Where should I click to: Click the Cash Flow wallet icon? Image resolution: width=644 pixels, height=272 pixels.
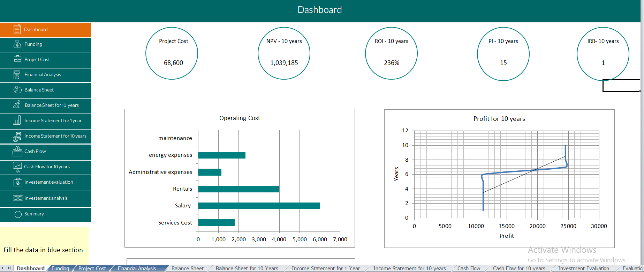point(17,151)
